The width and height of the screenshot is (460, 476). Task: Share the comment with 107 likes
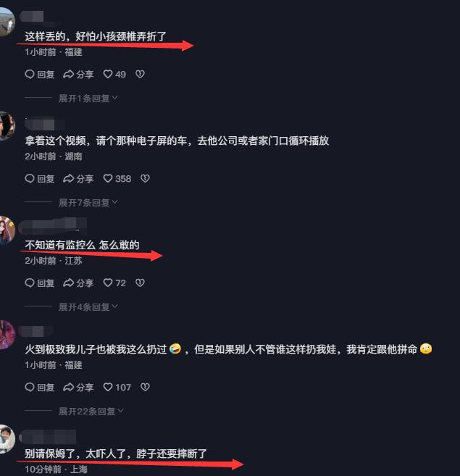78,387
